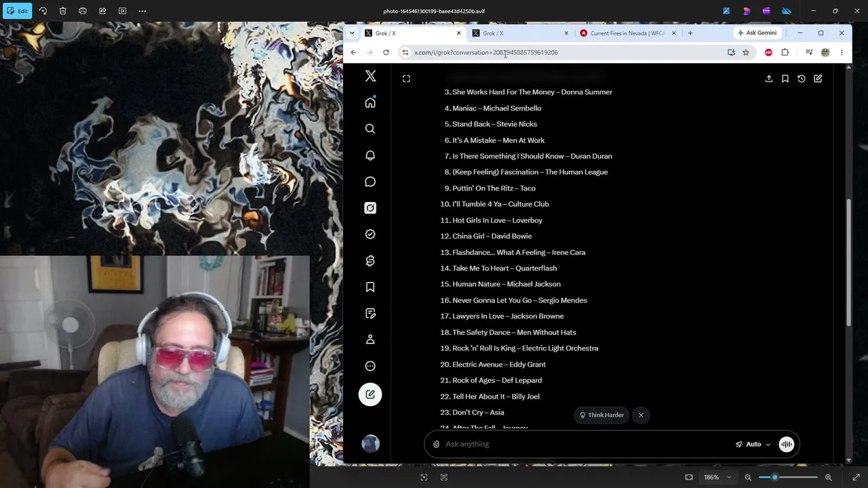Click the Grok page vertical scrollbar

pos(848,262)
